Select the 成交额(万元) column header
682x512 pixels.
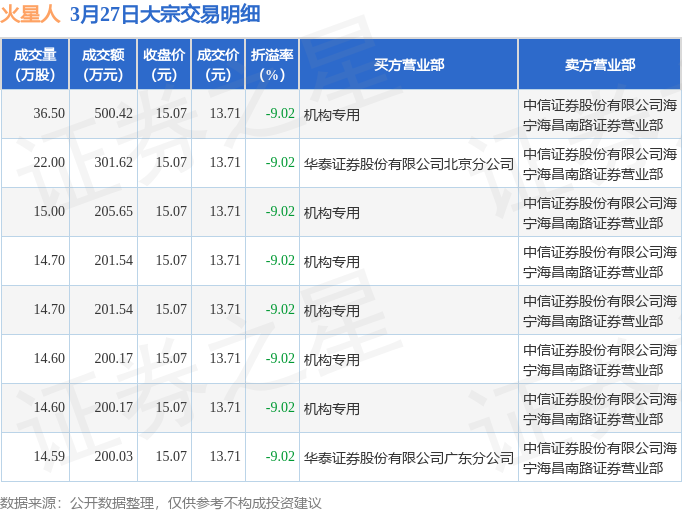pos(103,65)
